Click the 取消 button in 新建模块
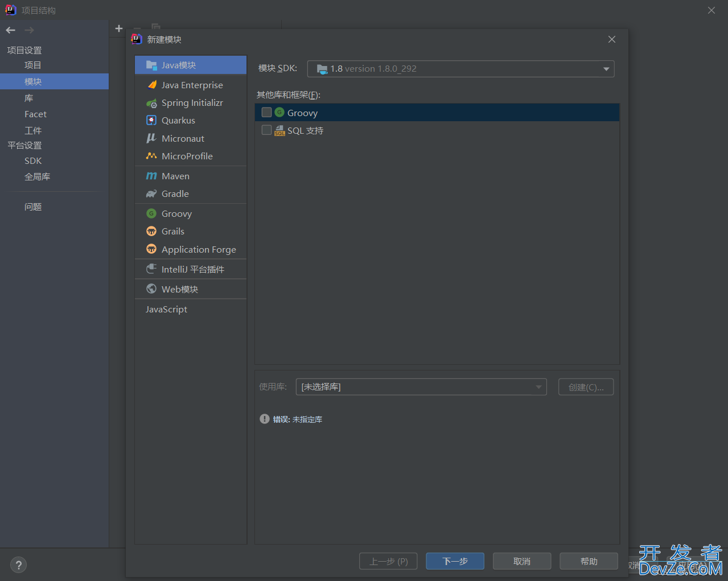The width and height of the screenshot is (728, 581). (x=522, y=561)
